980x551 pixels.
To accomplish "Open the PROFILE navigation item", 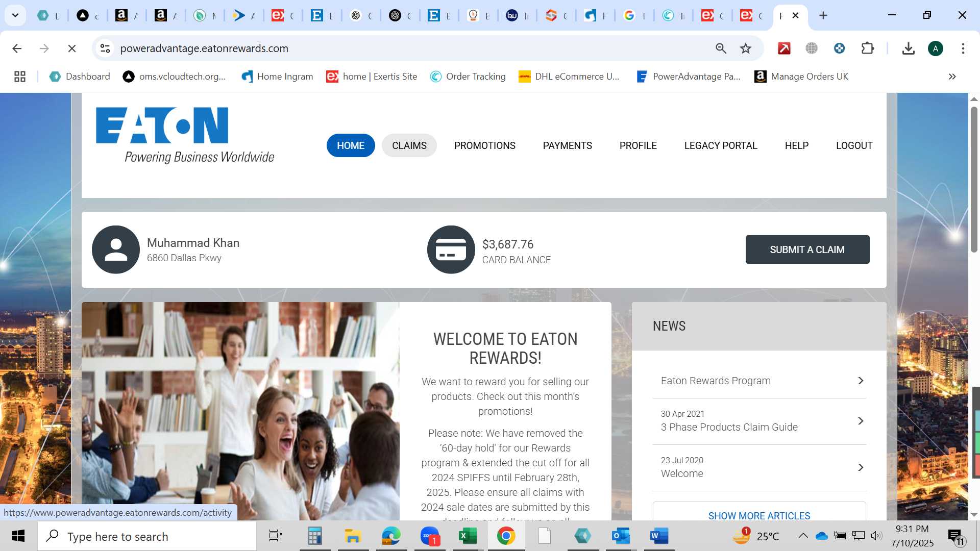I will [638, 145].
